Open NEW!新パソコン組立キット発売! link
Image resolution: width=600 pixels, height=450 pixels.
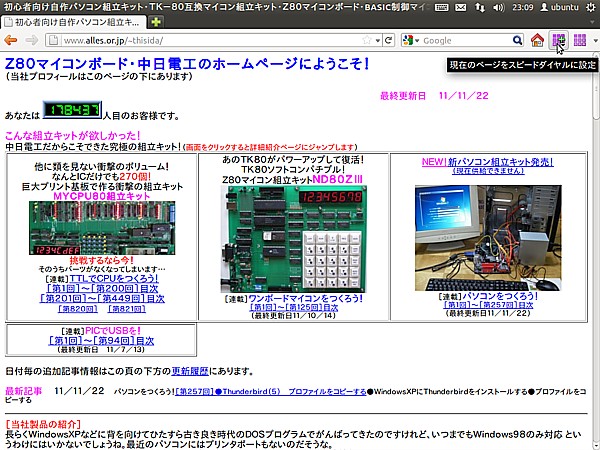[488, 162]
